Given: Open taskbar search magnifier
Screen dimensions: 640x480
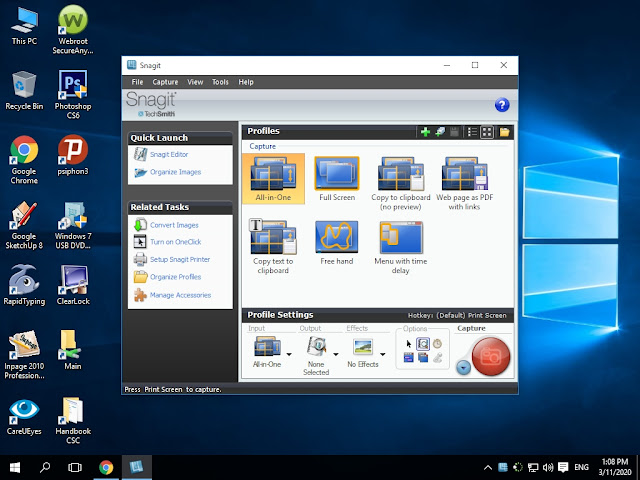Looking at the screenshot, I should pos(44,467).
